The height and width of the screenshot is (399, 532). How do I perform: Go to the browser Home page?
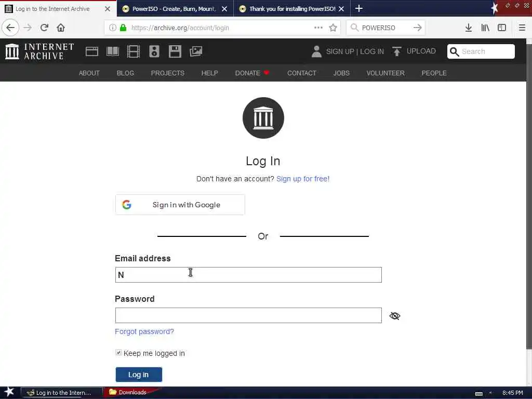[x=61, y=28]
